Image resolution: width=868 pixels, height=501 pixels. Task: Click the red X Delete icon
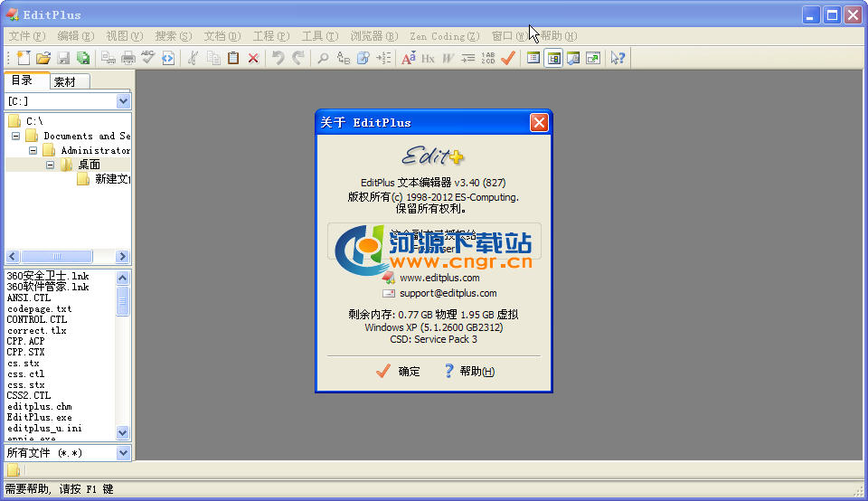click(x=253, y=58)
